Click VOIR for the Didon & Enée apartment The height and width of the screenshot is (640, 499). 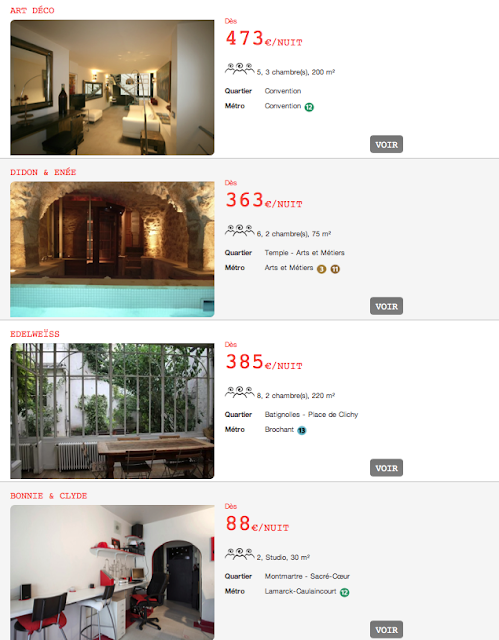click(386, 306)
